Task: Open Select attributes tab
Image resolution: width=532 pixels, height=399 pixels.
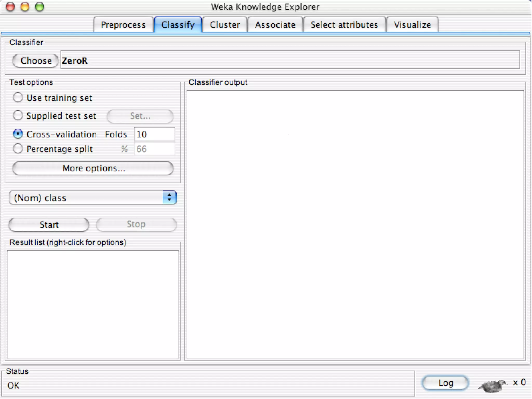Action: [344, 25]
